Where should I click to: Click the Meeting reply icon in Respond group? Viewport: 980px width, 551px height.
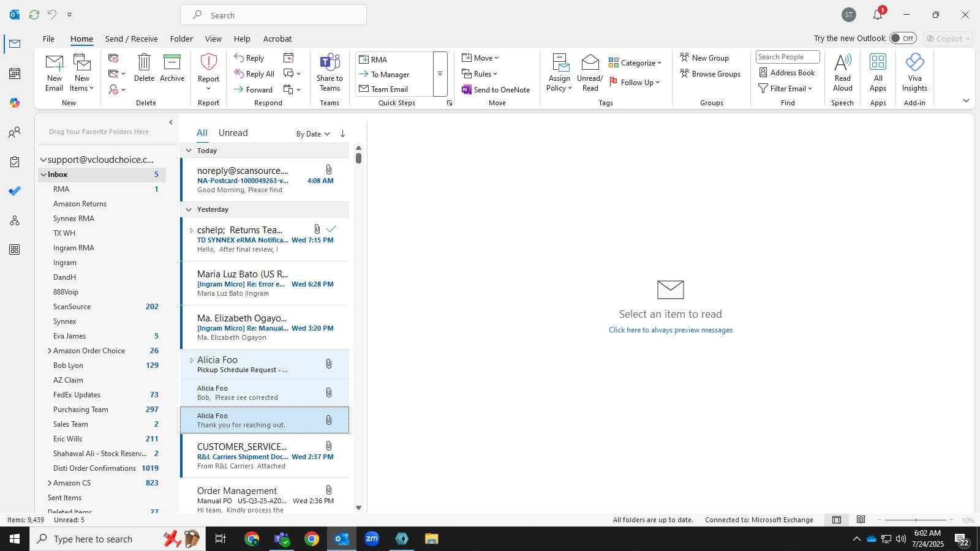click(x=288, y=58)
